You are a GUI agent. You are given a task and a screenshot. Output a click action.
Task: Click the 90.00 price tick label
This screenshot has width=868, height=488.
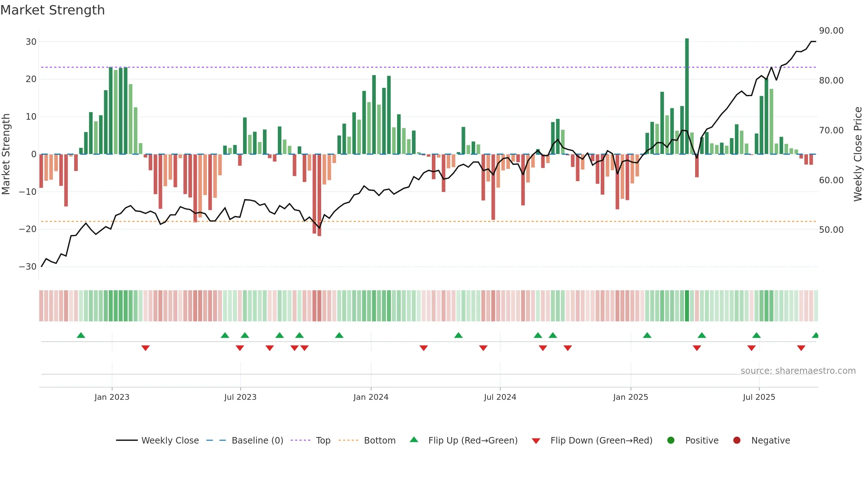tap(831, 30)
